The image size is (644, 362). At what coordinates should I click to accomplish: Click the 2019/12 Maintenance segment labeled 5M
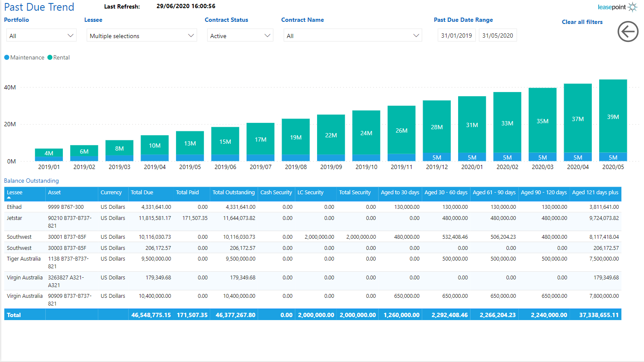tap(437, 157)
